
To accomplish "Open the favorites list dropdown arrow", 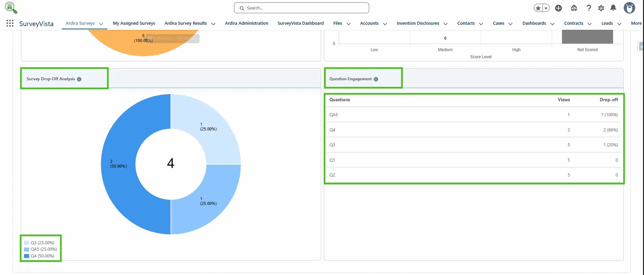I will tap(546, 8).
